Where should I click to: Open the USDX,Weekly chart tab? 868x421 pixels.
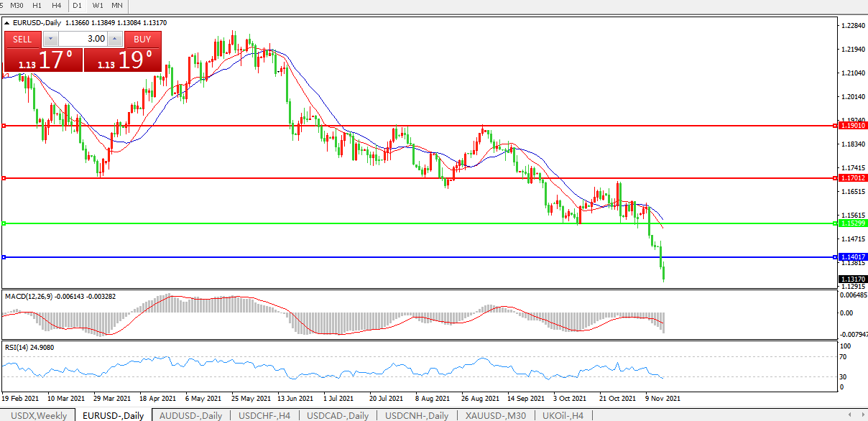click(x=38, y=415)
